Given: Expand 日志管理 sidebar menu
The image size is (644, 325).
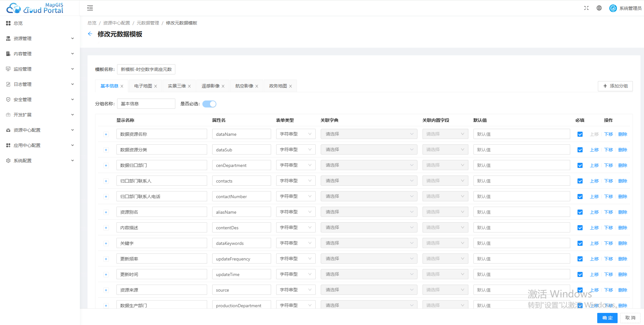Looking at the screenshot, I should tap(40, 84).
